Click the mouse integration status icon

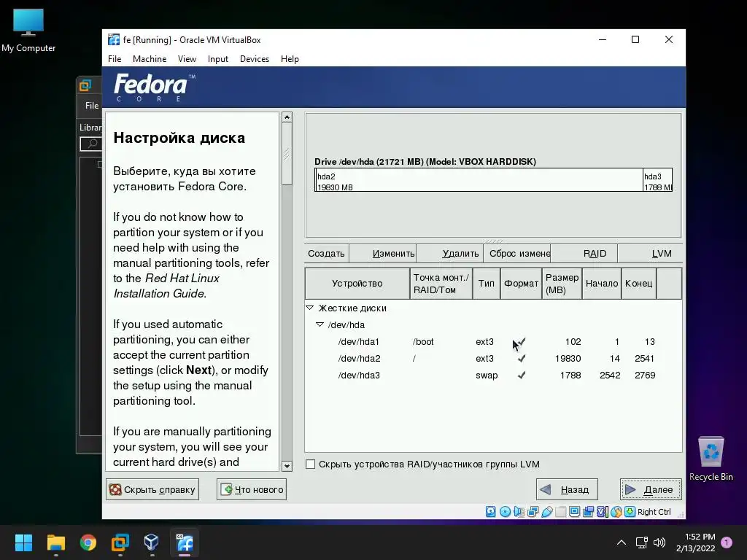616,511
